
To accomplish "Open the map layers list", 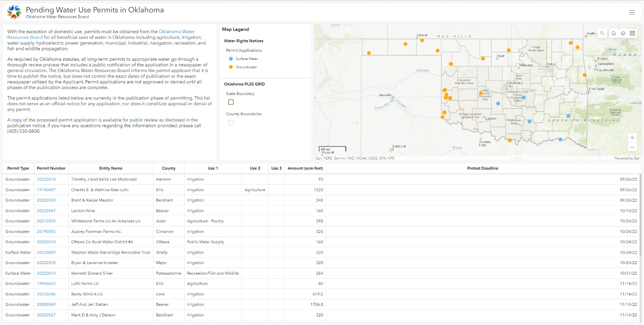I will coord(622,33).
